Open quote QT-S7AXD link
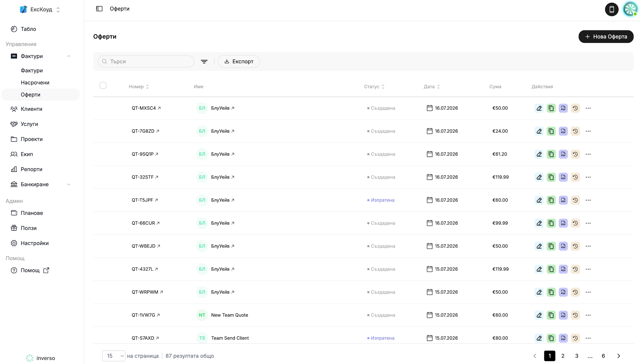 (145, 338)
